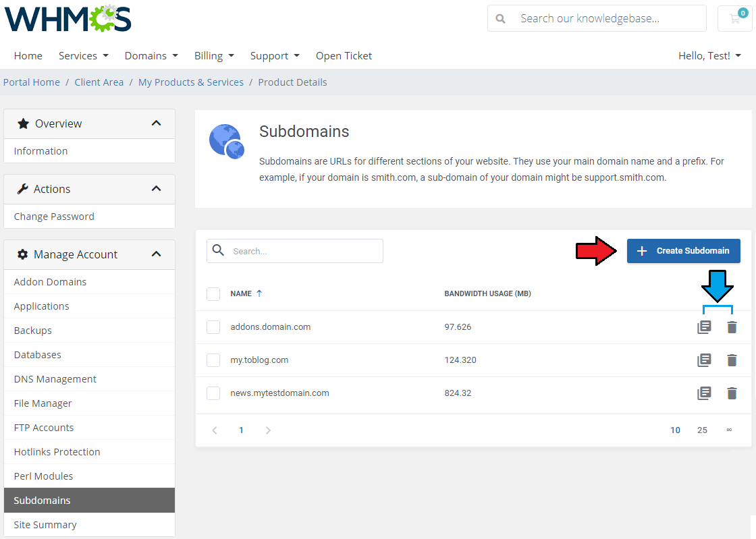Image resolution: width=756 pixels, height=539 pixels.
Task: Sort by Bandwidth Usage (MB) column
Action: coord(487,293)
